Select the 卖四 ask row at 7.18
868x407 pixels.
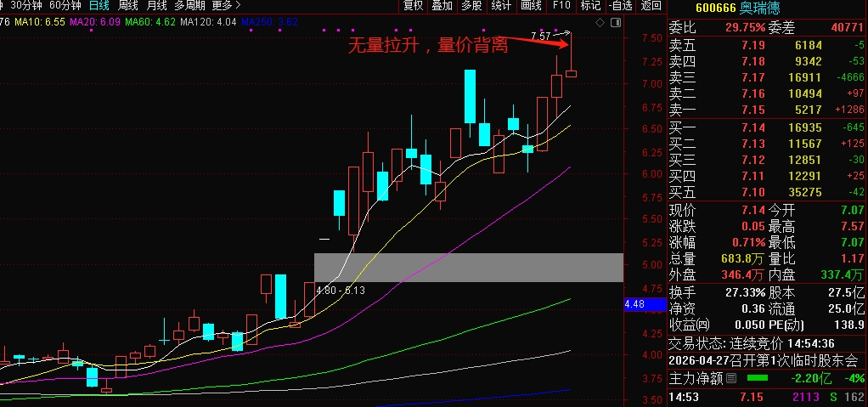click(x=767, y=61)
